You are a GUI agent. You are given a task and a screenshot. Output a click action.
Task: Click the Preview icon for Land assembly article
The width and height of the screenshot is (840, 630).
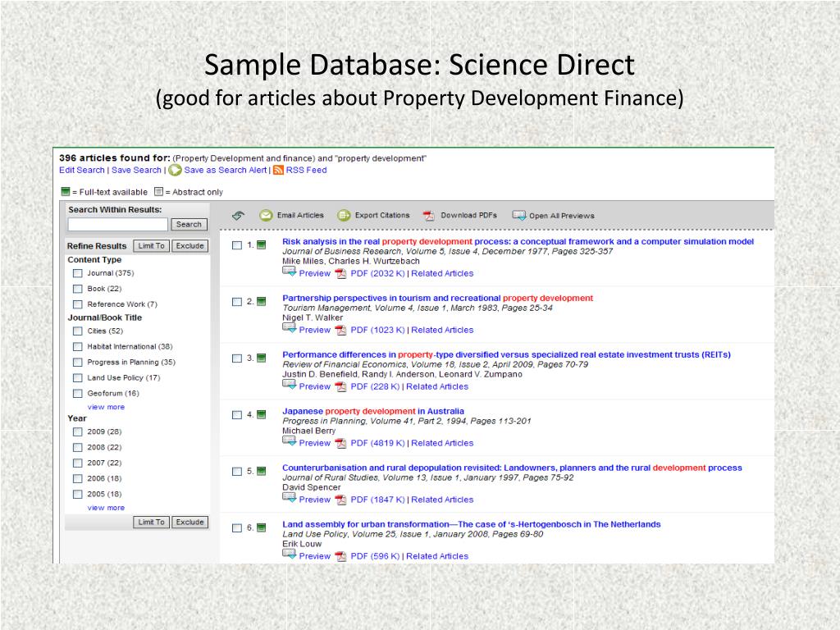(290, 555)
